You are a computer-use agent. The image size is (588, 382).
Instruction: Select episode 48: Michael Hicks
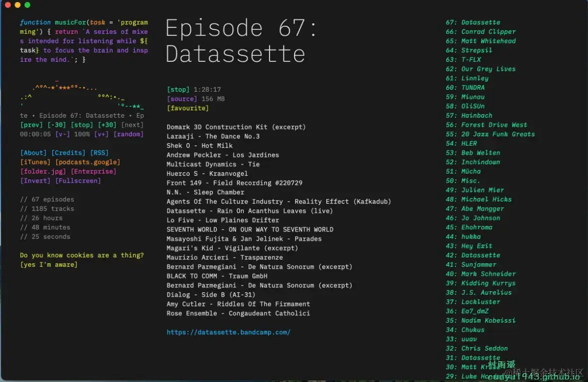478,199
